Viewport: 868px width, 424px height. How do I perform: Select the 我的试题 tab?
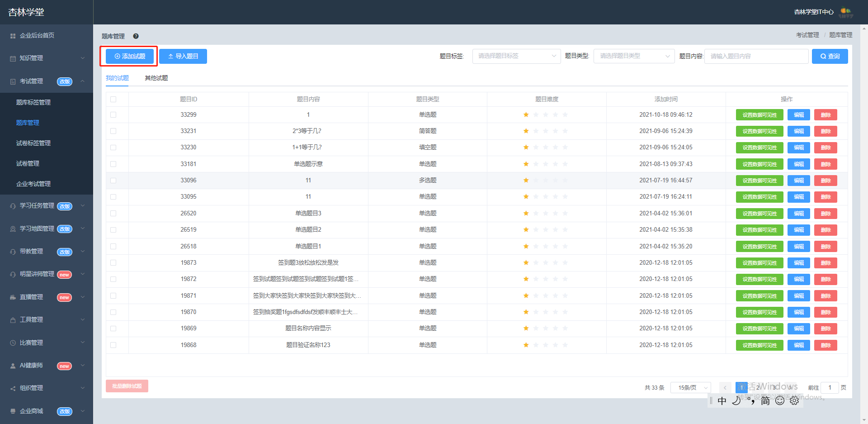(117, 78)
